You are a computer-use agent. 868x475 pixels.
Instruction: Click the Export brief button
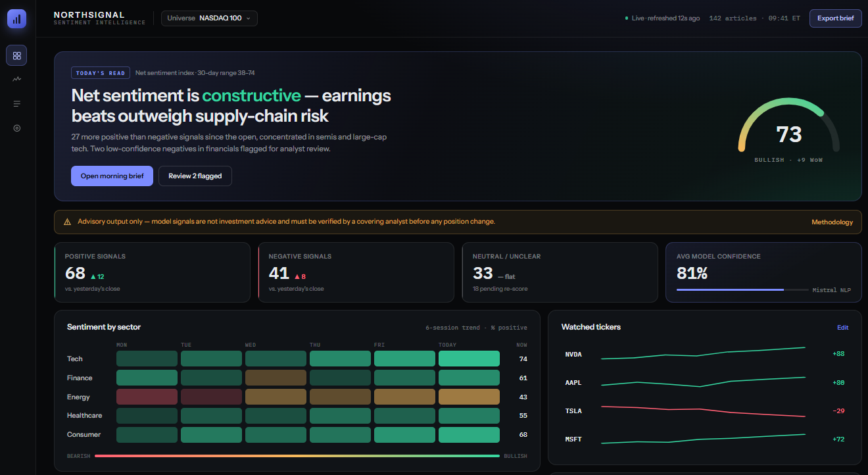point(835,18)
